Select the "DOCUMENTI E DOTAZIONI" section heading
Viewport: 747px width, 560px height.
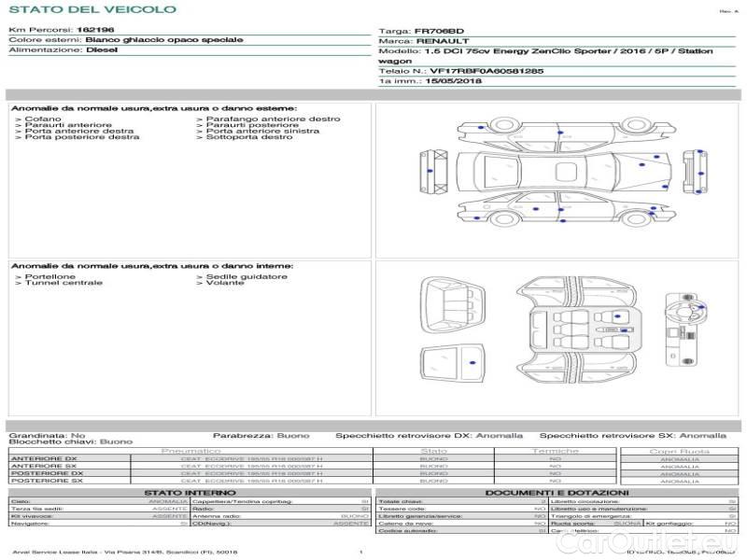tap(557, 493)
